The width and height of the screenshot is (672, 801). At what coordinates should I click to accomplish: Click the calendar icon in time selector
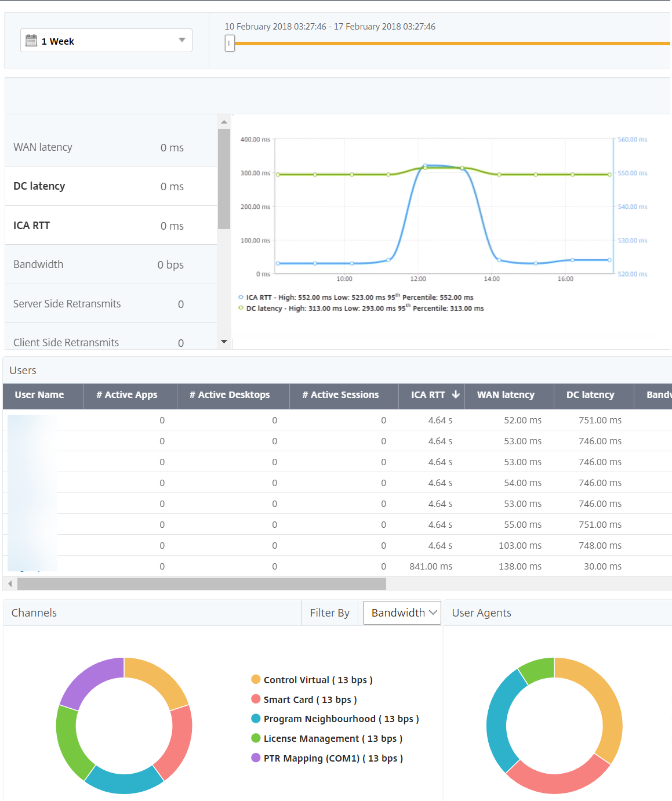31,41
